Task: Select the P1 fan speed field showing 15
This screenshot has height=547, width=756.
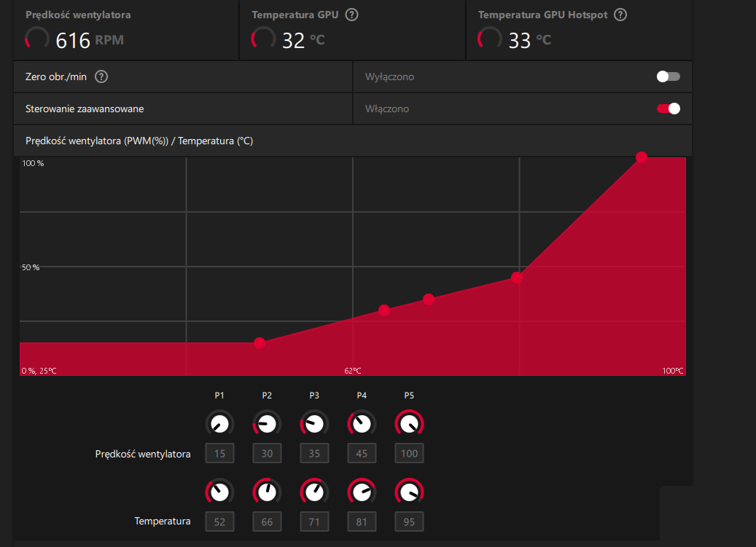Action: click(x=219, y=454)
